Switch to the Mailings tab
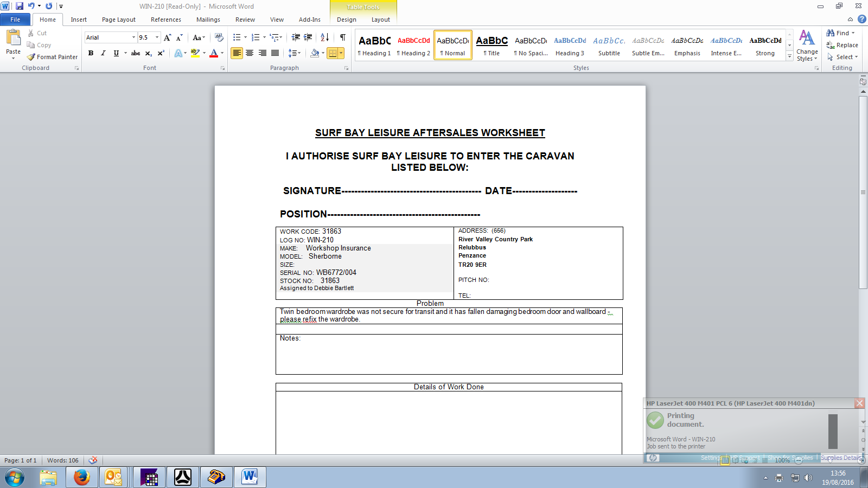Image resolution: width=868 pixels, height=488 pixels. 208,20
